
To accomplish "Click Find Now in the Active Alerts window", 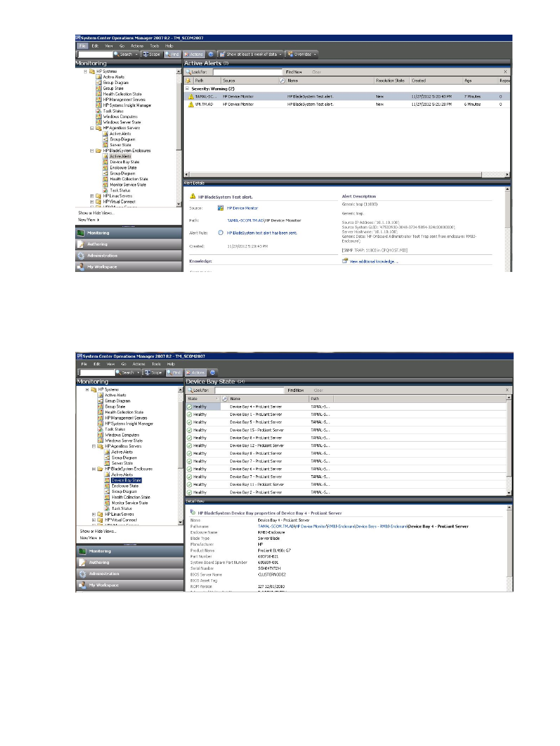I will (x=294, y=72).
